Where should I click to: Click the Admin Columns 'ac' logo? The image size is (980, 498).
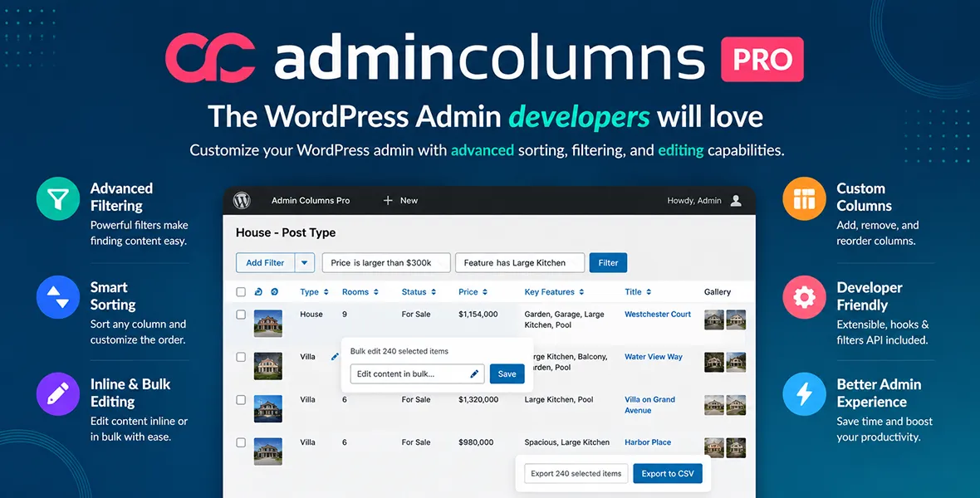coord(211,58)
